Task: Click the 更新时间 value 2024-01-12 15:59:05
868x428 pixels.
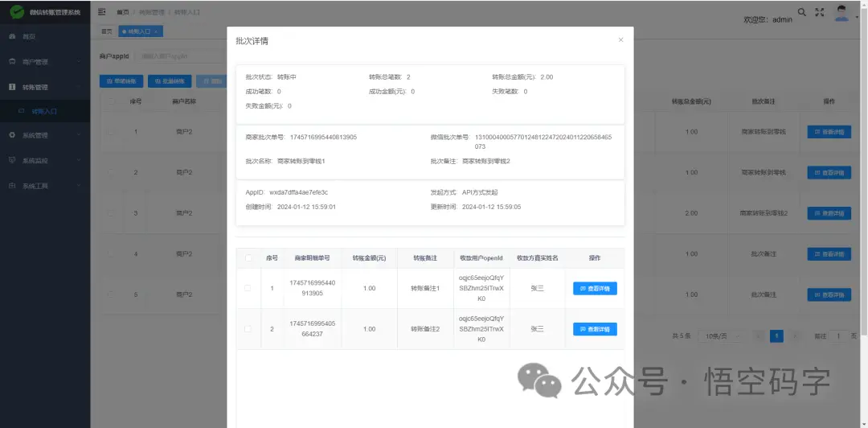Action: [x=491, y=207]
